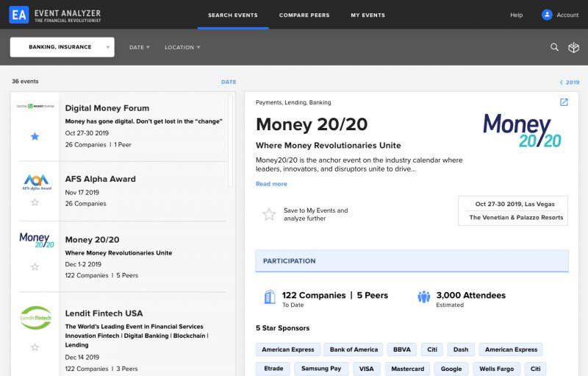Image resolution: width=588 pixels, height=376 pixels.
Task: Click the Etrade sponsor tag
Action: click(273, 369)
